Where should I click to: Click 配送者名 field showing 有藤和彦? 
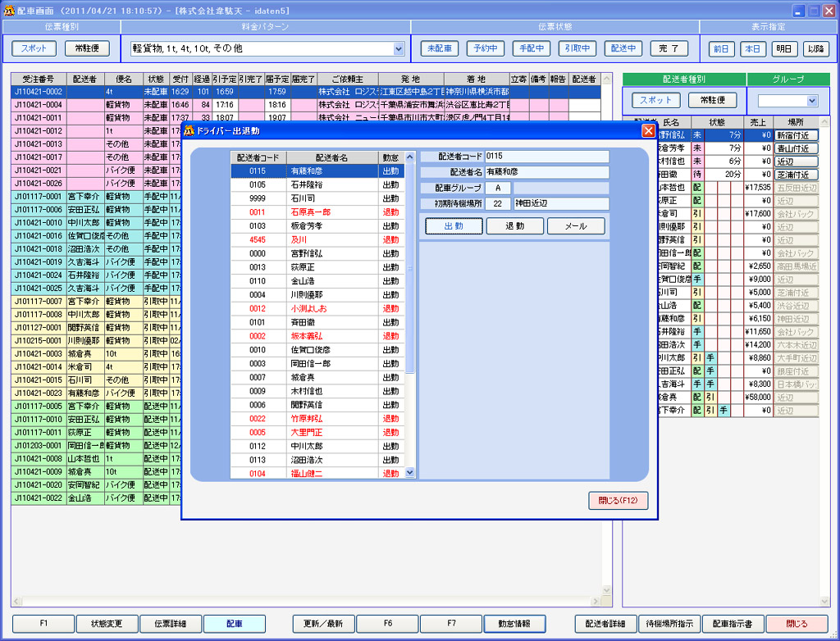pyautogui.click(x=547, y=172)
